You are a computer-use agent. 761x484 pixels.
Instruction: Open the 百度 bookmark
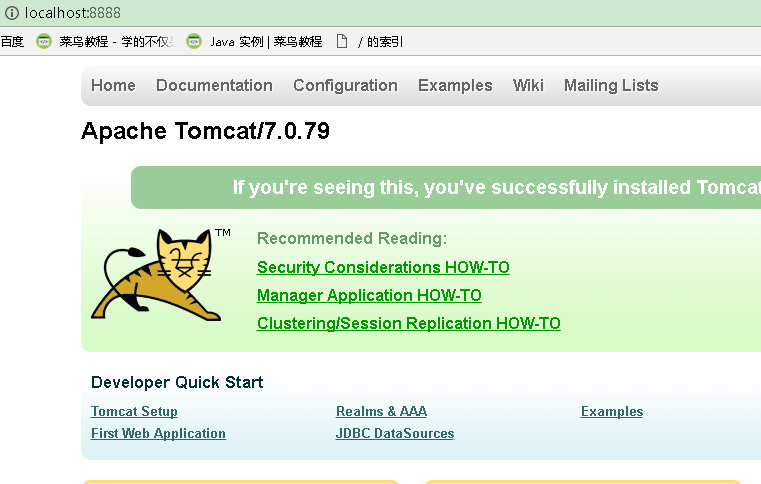(12, 42)
